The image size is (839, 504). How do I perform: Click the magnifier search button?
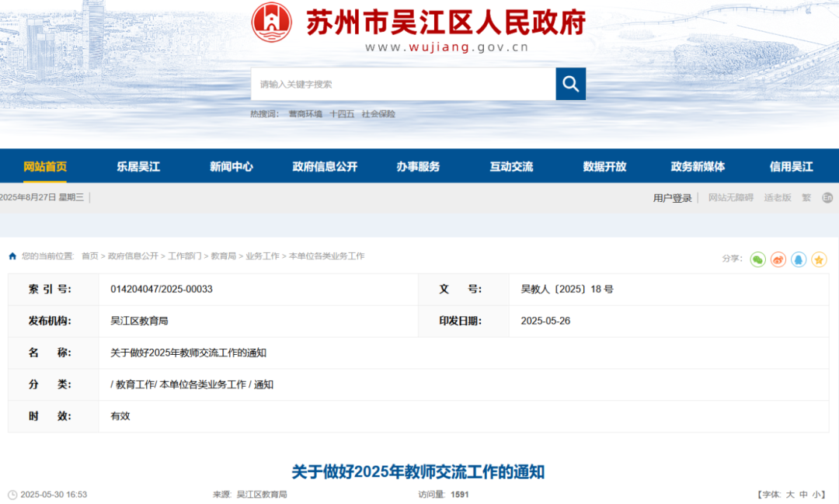coord(570,84)
